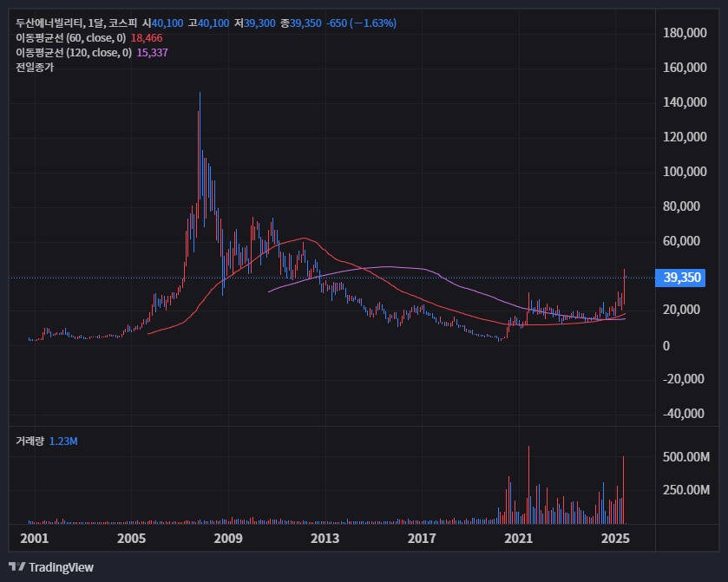Click the 250.00M volume axis label
Viewport: 728px width, 582px height.
pos(686,490)
